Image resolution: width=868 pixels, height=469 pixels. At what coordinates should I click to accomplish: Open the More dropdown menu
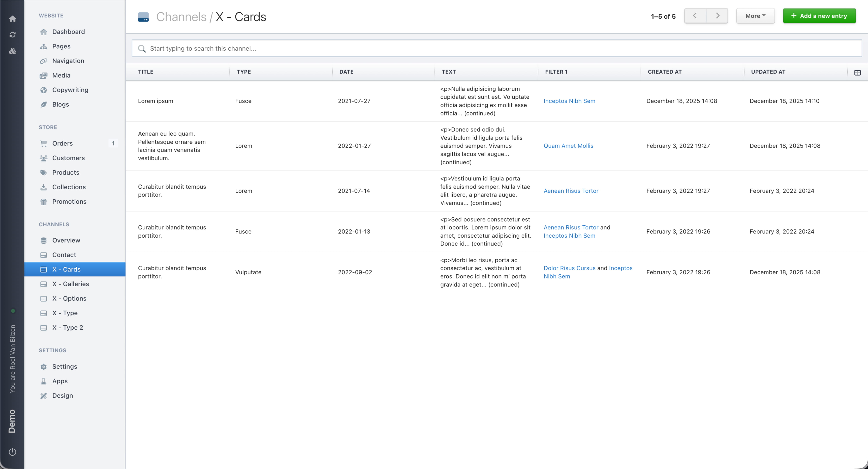(x=755, y=16)
